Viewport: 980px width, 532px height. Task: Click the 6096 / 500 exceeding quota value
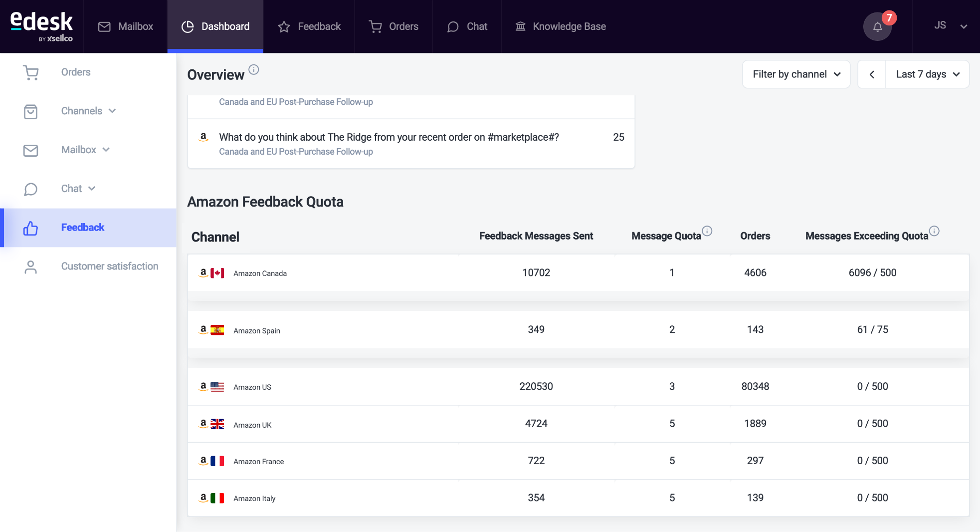[x=872, y=273]
